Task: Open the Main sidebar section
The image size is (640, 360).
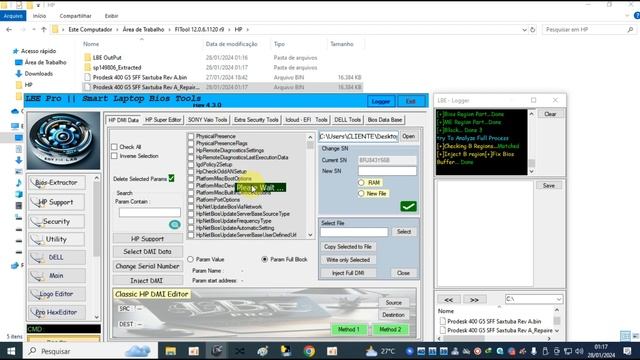Action: point(57,276)
